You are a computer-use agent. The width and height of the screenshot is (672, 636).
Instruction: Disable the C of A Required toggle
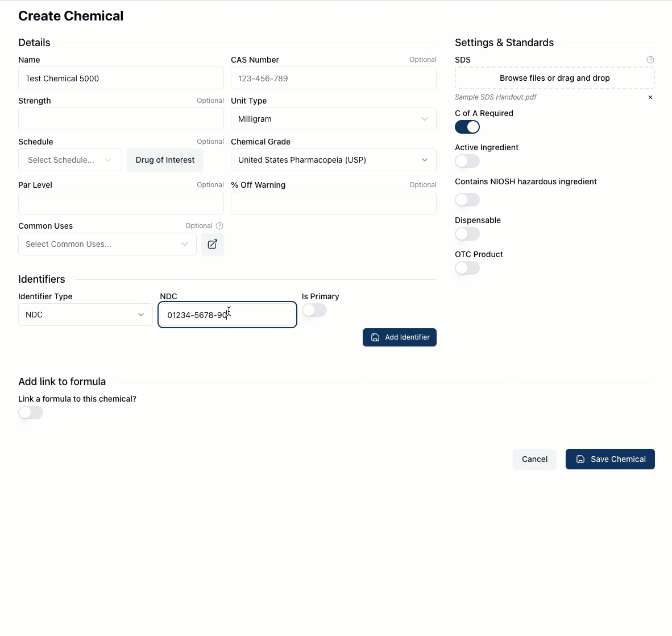coord(467,127)
